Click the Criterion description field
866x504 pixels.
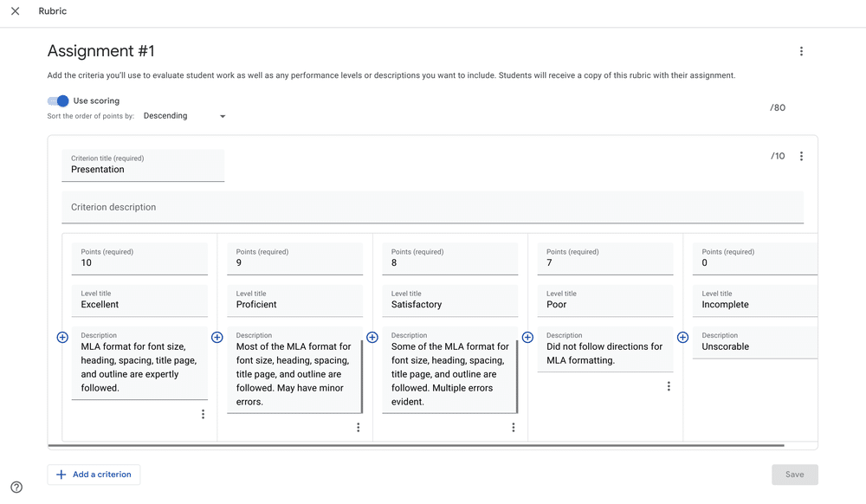tap(432, 208)
